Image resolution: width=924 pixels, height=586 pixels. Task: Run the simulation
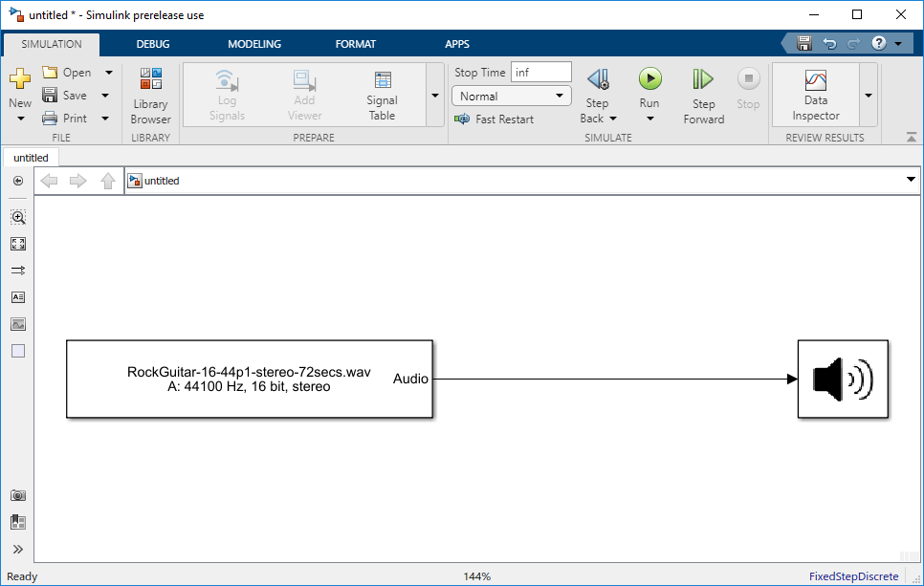(x=650, y=78)
